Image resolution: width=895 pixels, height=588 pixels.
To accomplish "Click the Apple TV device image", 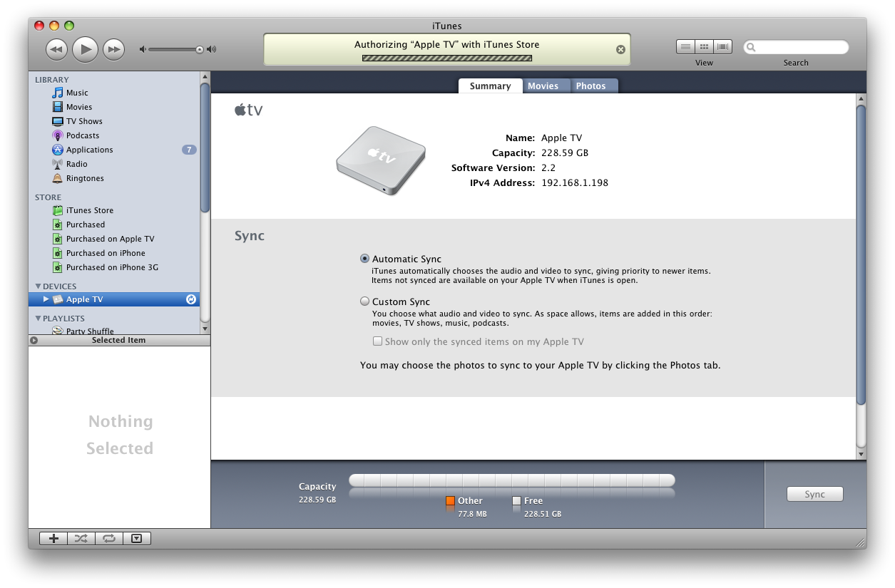I will click(381, 161).
